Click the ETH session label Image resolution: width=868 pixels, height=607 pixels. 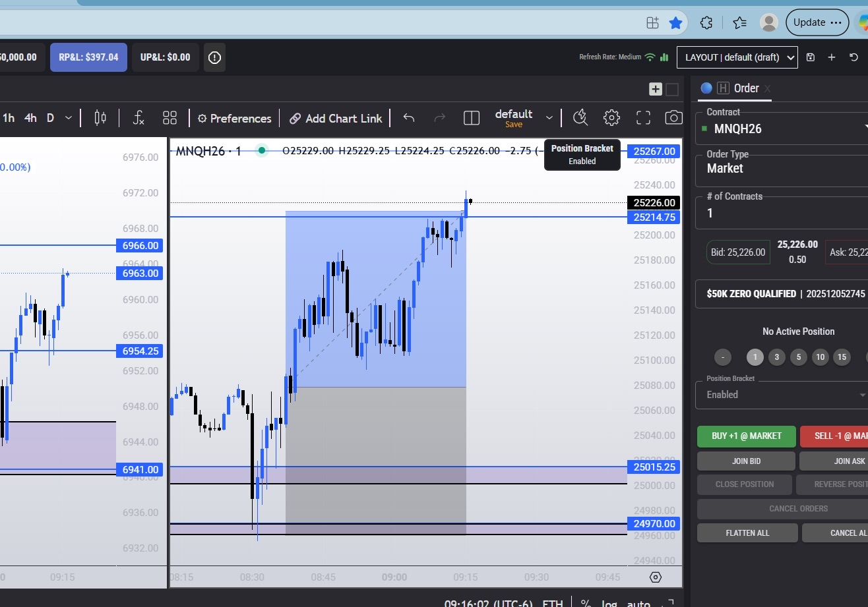click(x=553, y=603)
